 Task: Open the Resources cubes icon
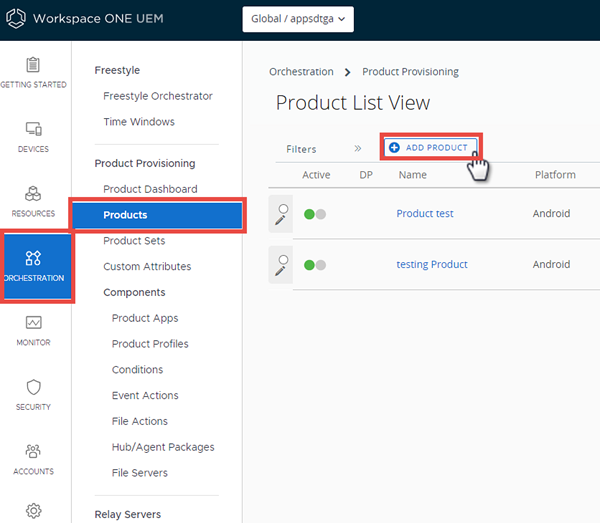click(33, 194)
